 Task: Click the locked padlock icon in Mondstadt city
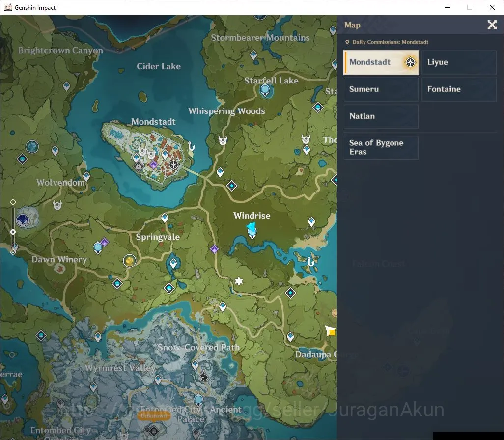pos(139,166)
